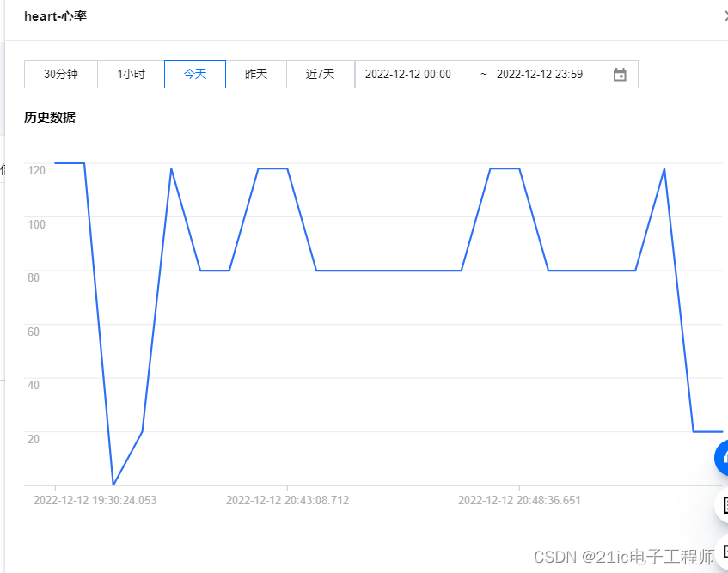Screen dimensions: 728x573
Task: Select the 今天 time range tab
Action: coord(195,74)
